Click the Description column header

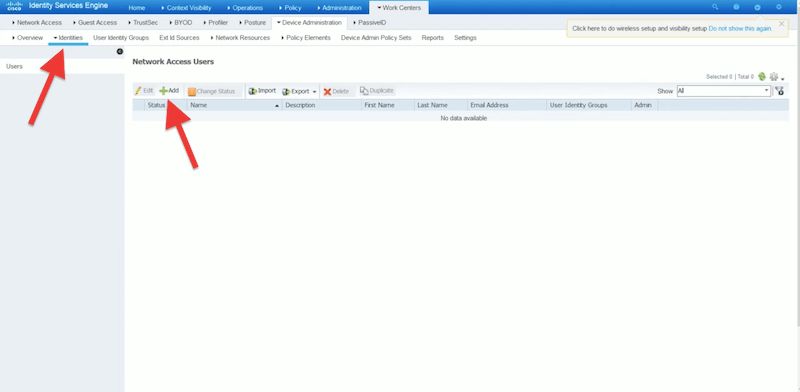tap(321, 105)
